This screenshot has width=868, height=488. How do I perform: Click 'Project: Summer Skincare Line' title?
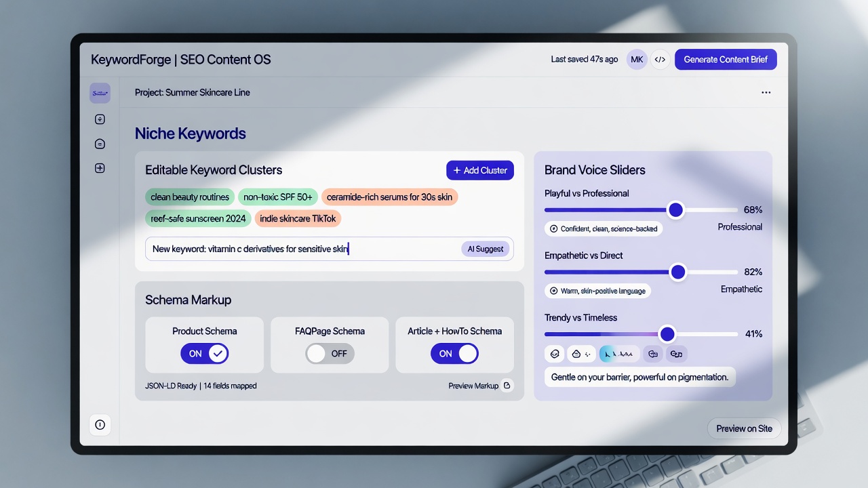[193, 93]
